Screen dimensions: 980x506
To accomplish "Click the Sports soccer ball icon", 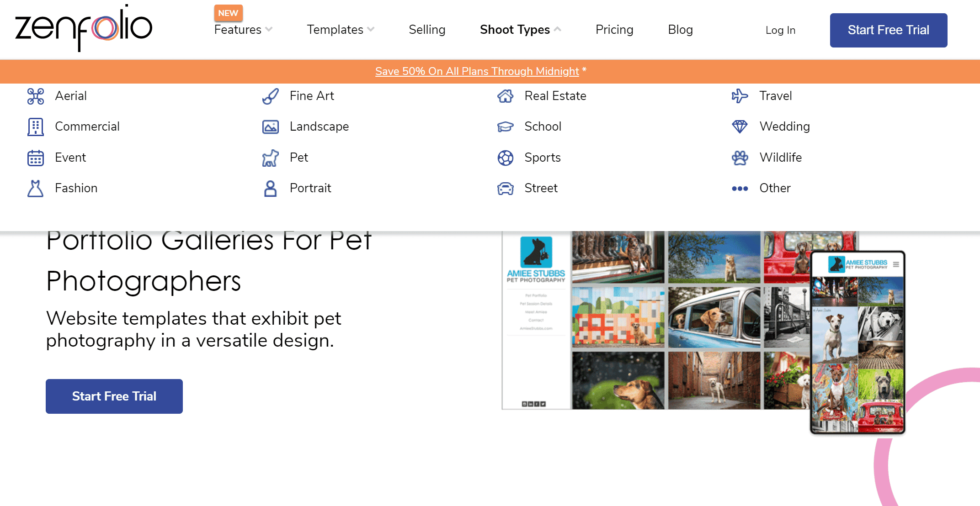I will point(506,158).
